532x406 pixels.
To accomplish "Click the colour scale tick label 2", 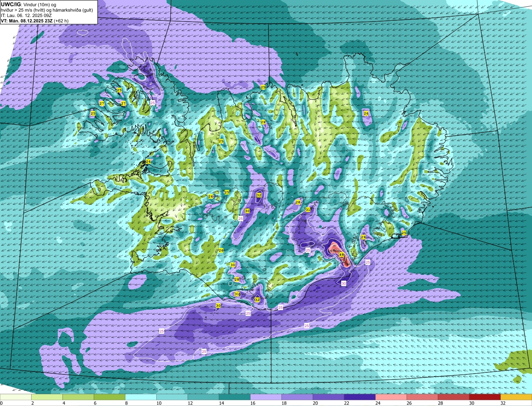I will point(32,403).
